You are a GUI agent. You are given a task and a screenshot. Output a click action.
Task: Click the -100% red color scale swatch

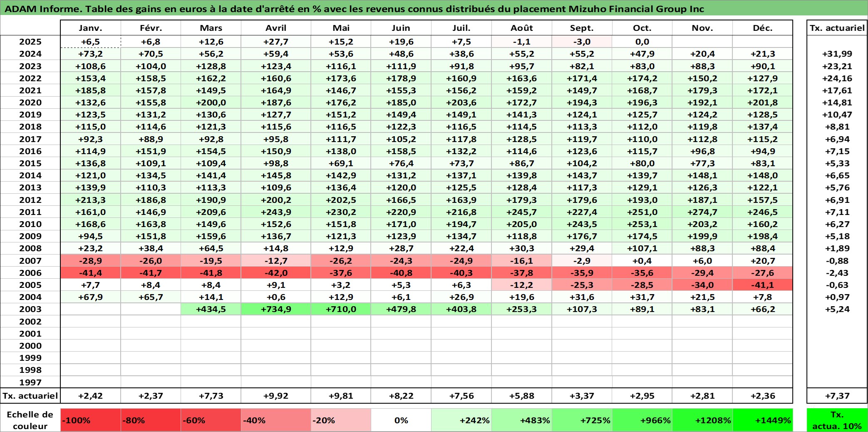pos(90,420)
